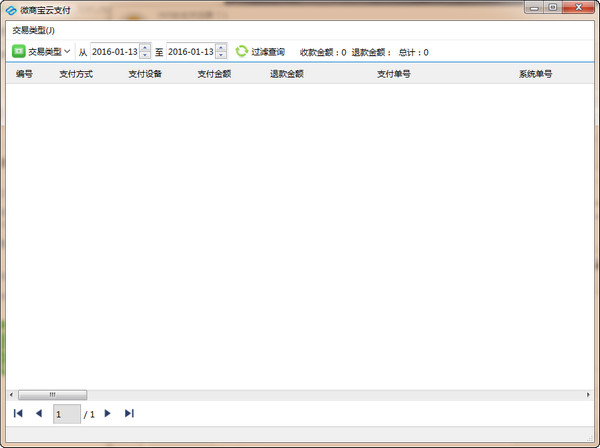Click the green 交易类型 icon
The image size is (600, 448).
[18, 51]
